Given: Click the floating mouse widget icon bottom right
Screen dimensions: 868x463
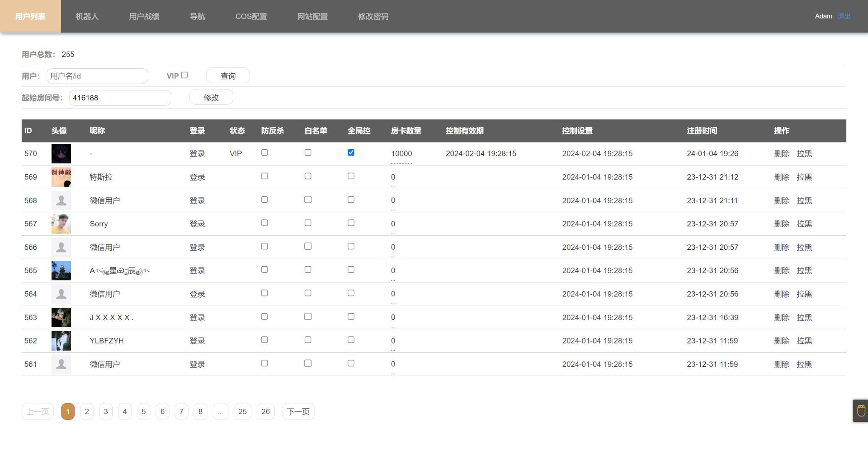Looking at the screenshot, I should [860, 410].
